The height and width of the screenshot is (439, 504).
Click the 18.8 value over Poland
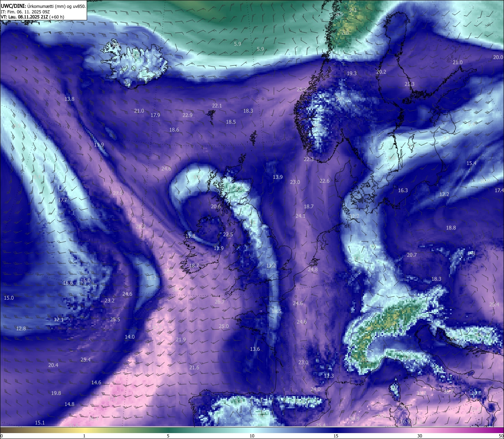(451, 228)
